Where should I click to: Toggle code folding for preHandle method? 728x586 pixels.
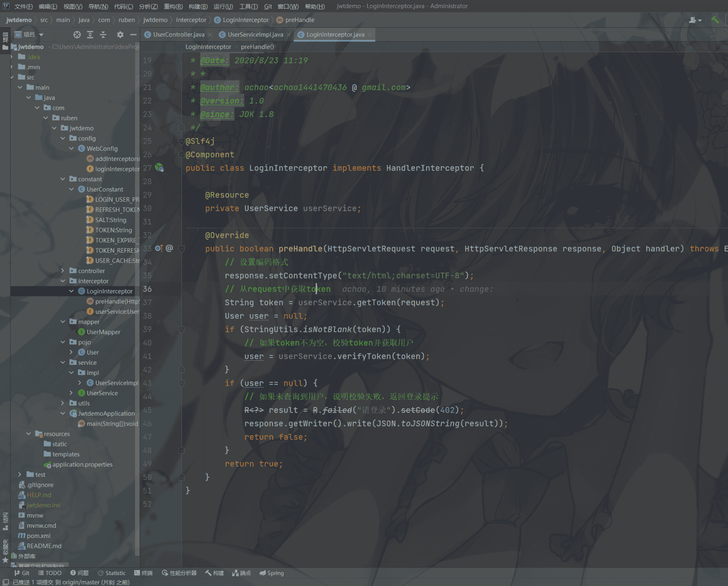point(182,249)
